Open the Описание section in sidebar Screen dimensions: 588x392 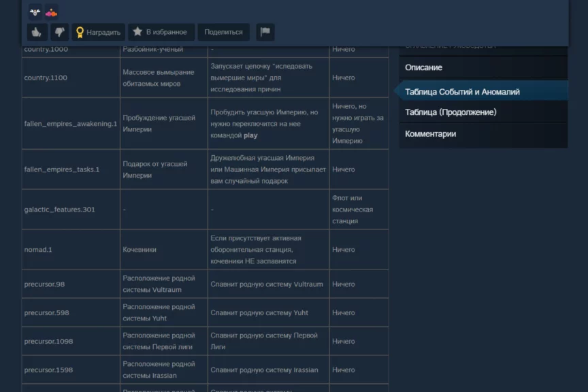point(423,67)
